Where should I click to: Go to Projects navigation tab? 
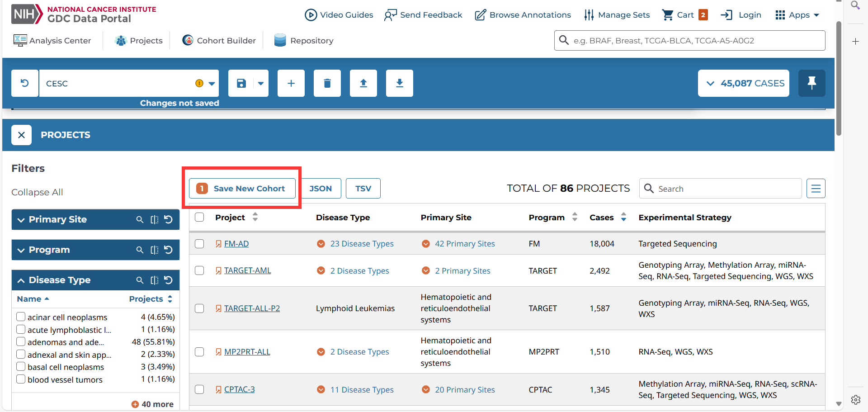point(139,41)
